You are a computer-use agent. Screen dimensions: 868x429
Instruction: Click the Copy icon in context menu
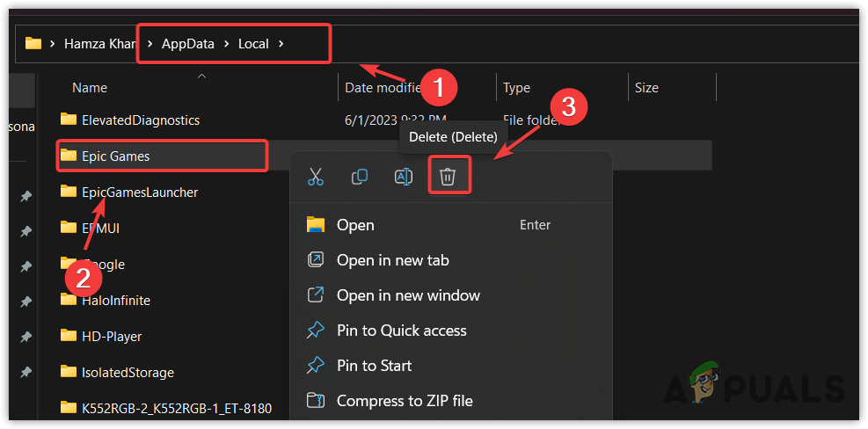click(360, 177)
